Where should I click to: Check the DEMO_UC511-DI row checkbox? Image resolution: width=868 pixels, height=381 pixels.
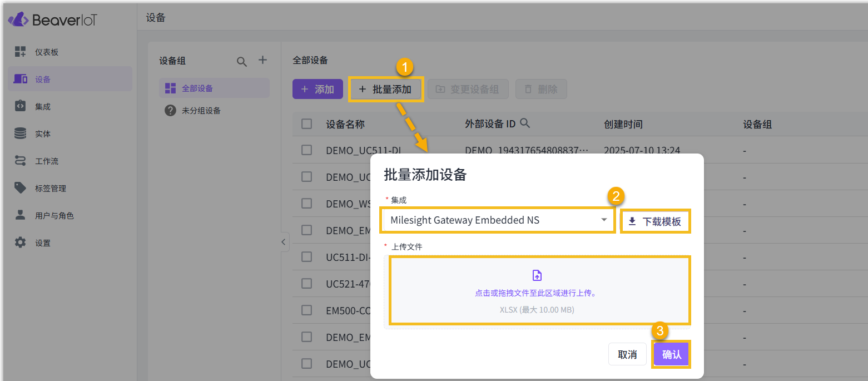coord(307,150)
